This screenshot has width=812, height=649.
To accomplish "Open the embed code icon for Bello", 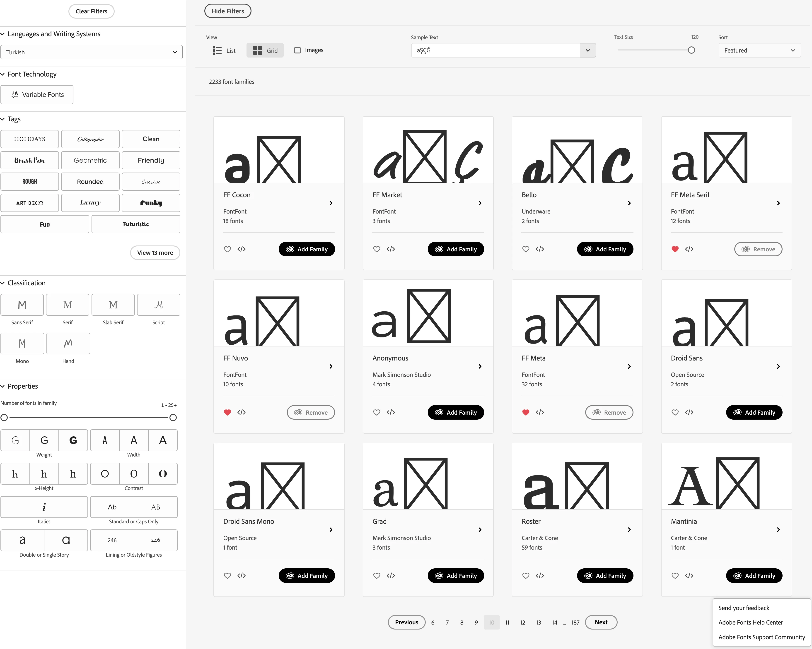I will pyautogui.click(x=540, y=249).
